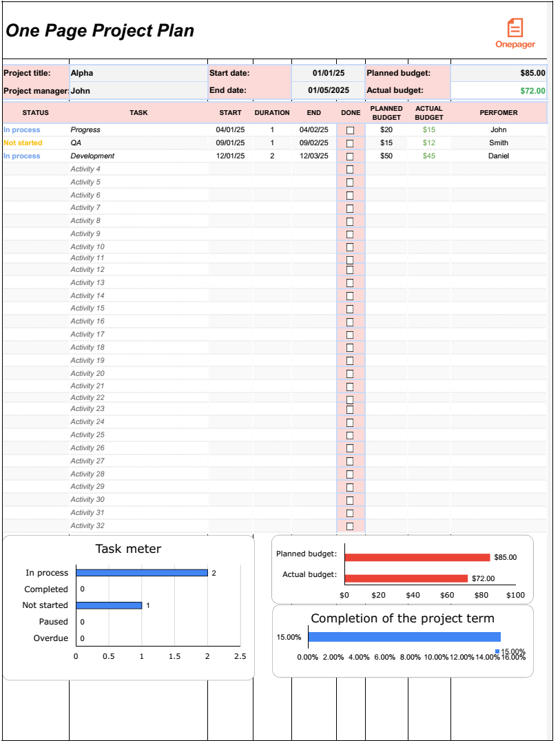Select the Activity 12 task cell

click(x=138, y=269)
